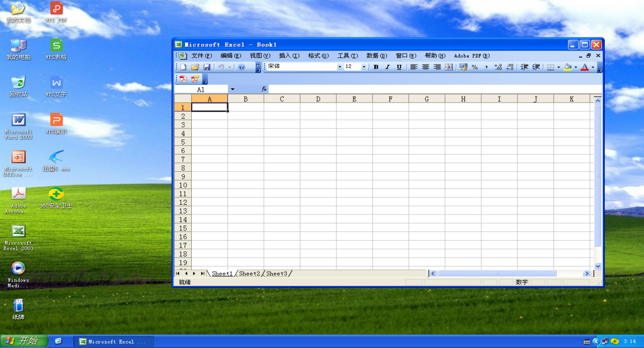This screenshot has height=348, width=644.
Task: Toggle Bold formatting
Action: pyautogui.click(x=376, y=67)
